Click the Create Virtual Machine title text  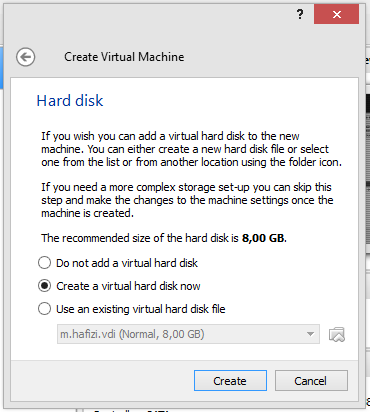tap(124, 57)
